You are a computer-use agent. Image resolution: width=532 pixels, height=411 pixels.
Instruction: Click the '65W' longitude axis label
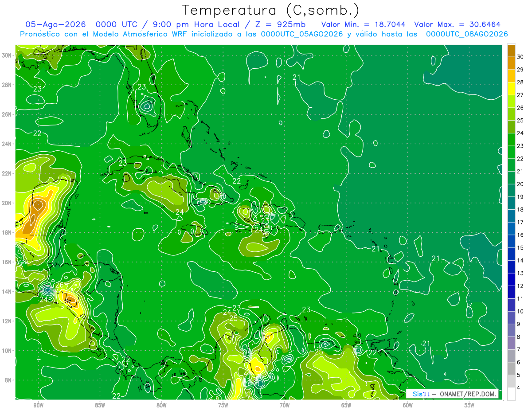point(346,405)
